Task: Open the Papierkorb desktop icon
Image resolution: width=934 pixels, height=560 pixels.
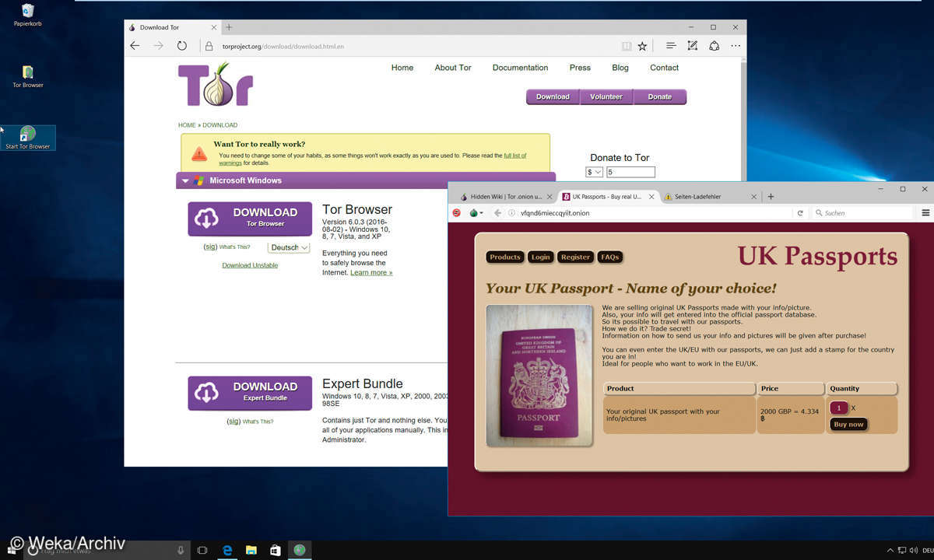Action: pos(27,14)
